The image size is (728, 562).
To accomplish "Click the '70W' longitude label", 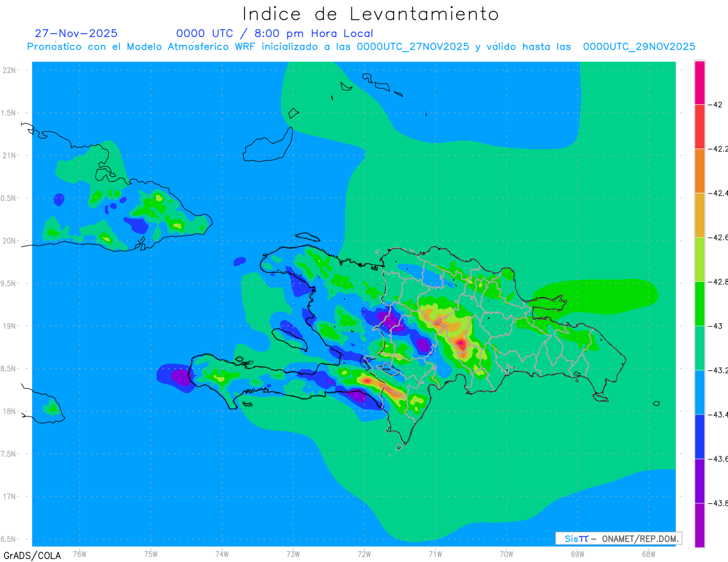I will [x=507, y=554].
